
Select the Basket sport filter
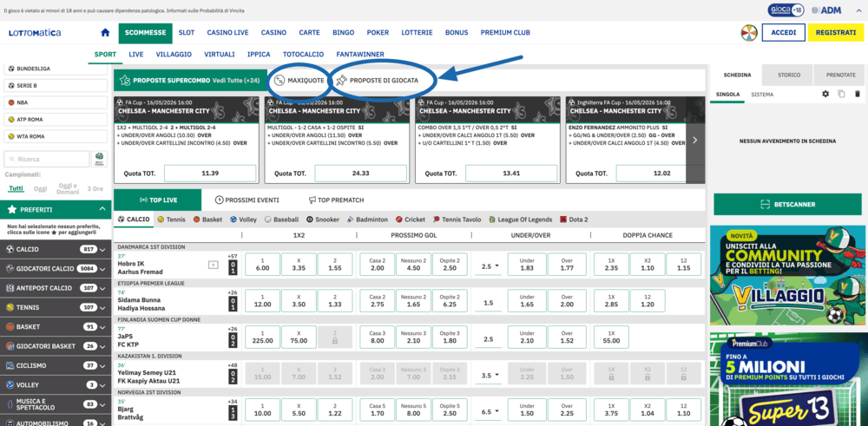[207, 220]
